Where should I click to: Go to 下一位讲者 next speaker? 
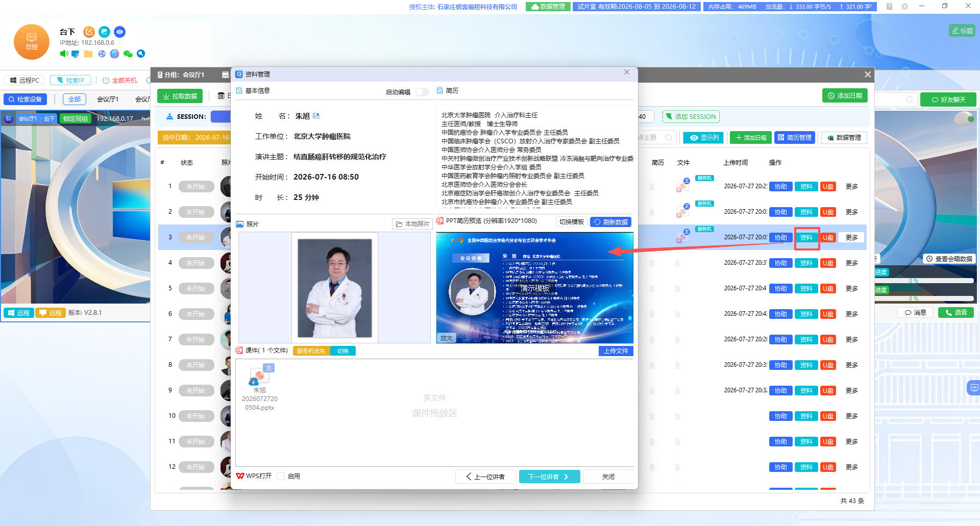pos(550,477)
